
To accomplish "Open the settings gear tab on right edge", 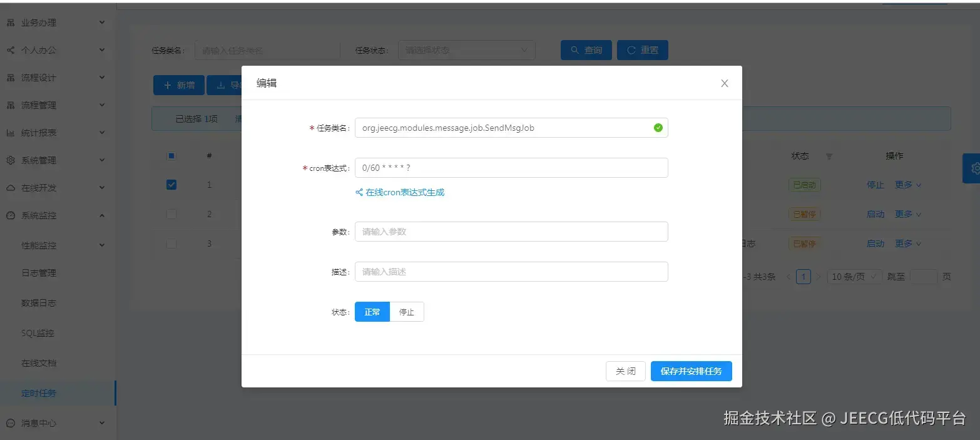I will tap(972, 168).
